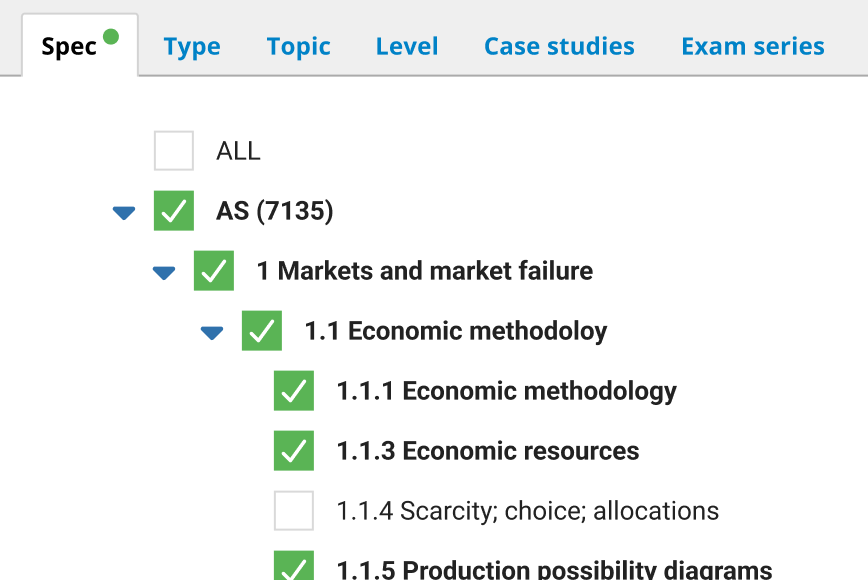
Task: Tick the ALL checkbox
Action: tap(174, 151)
